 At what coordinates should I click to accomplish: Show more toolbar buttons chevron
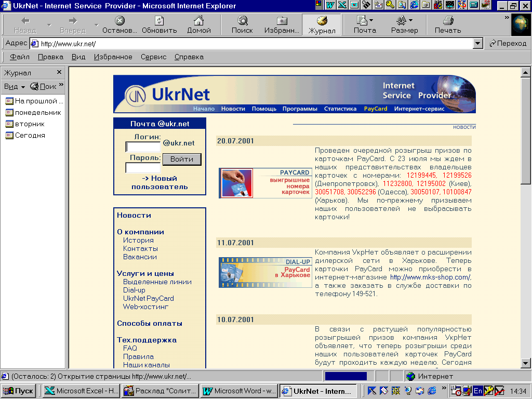[x=507, y=17]
